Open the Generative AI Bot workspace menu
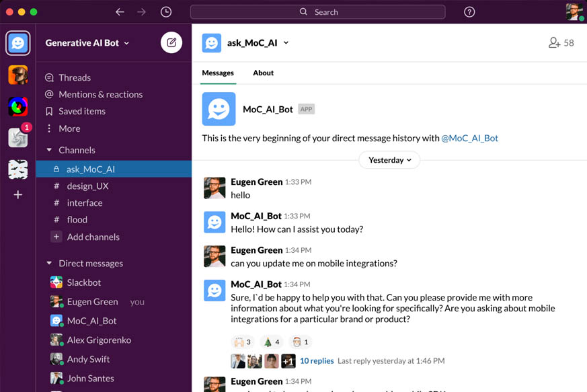The image size is (587, 392). (x=87, y=43)
